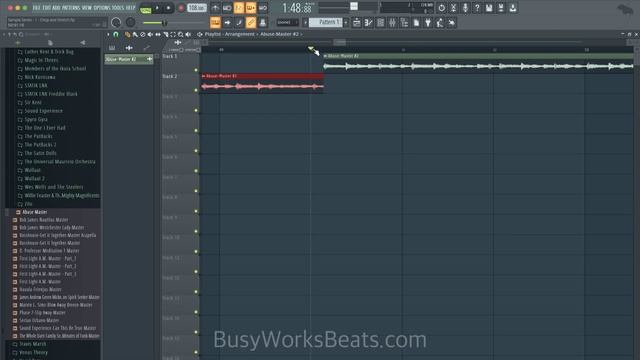Open the Piano roll view icon

coord(368,22)
